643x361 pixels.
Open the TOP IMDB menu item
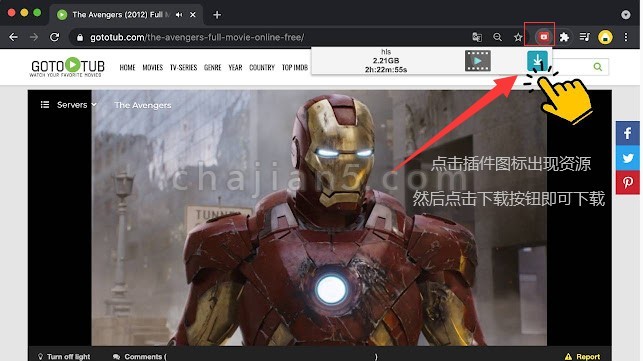tap(294, 67)
